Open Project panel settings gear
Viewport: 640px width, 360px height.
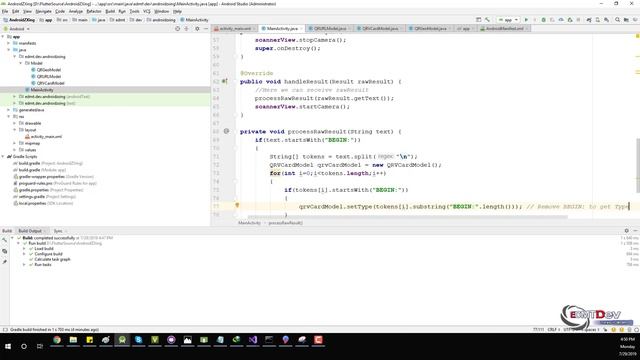tap(197, 29)
